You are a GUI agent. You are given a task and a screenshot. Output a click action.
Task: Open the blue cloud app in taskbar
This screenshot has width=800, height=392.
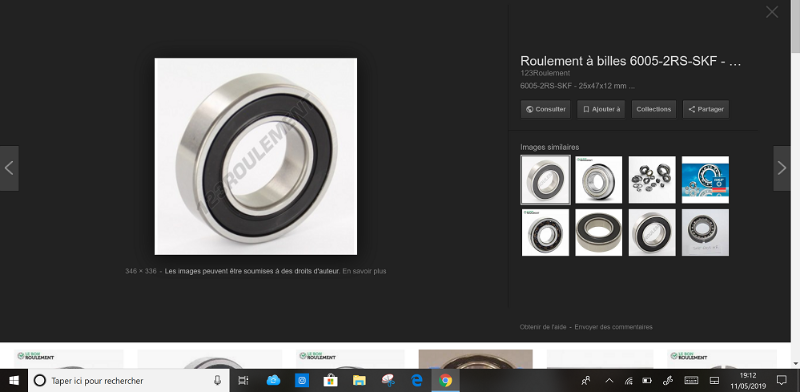coord(273,380)
